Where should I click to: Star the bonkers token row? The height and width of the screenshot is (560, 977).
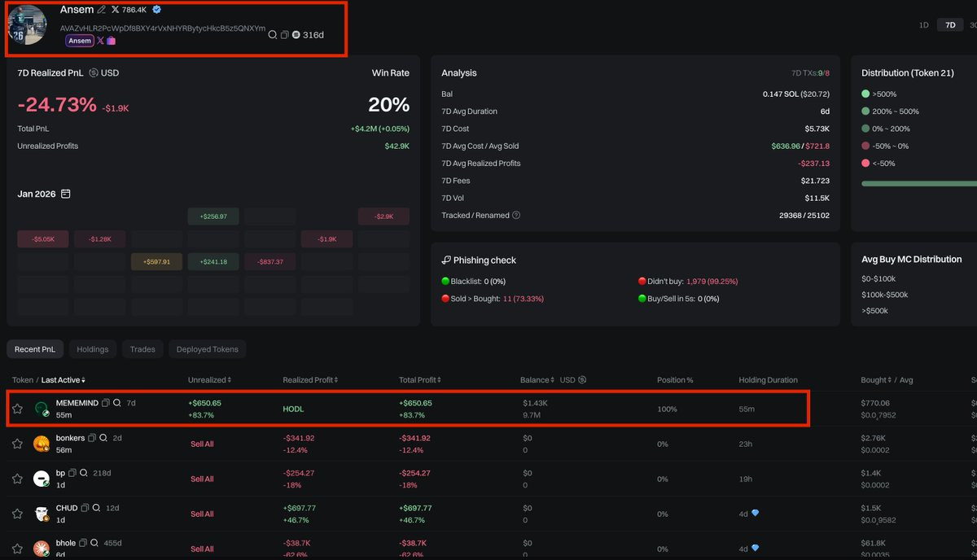point(17,444)
